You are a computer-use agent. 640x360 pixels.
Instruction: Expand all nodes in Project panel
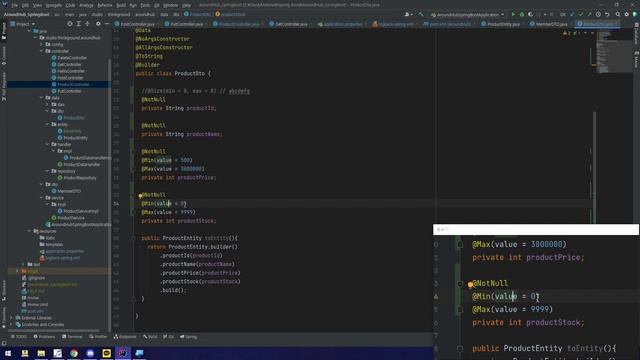tap(79, 24)
